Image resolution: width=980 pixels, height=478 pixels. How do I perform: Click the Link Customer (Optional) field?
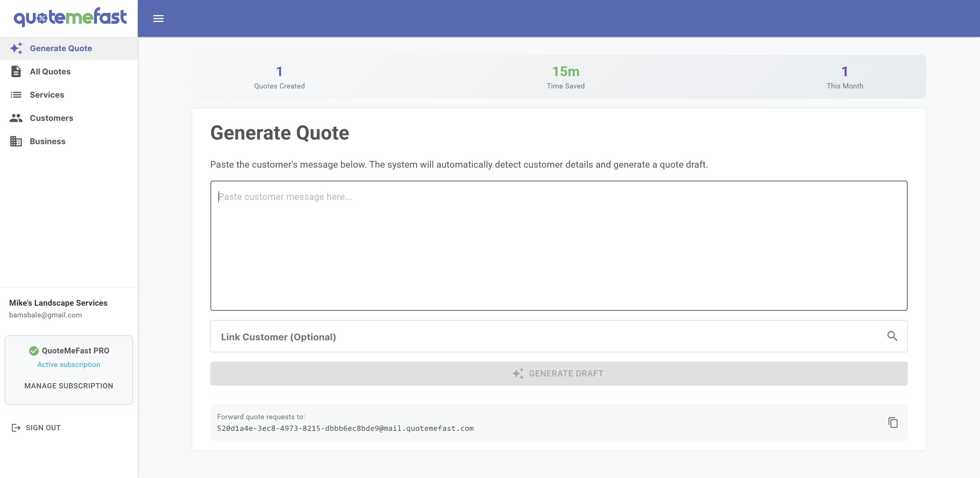pyautogui.click(x=558, y=336)
